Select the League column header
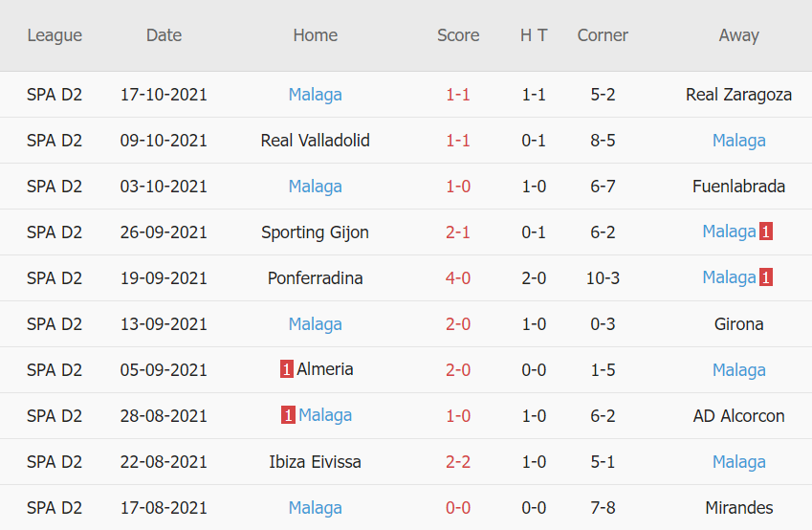This screenshot has width=812, height=530. [55, 35]
